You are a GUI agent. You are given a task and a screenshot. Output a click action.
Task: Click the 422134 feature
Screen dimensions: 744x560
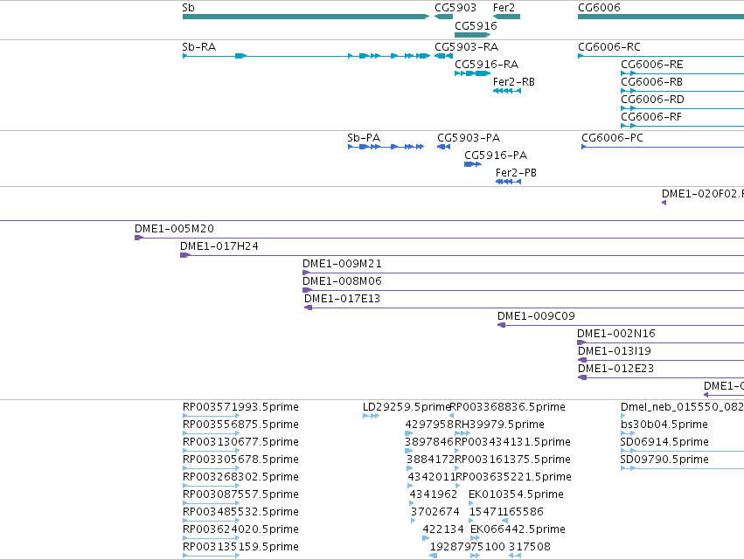tap(426, 539)
